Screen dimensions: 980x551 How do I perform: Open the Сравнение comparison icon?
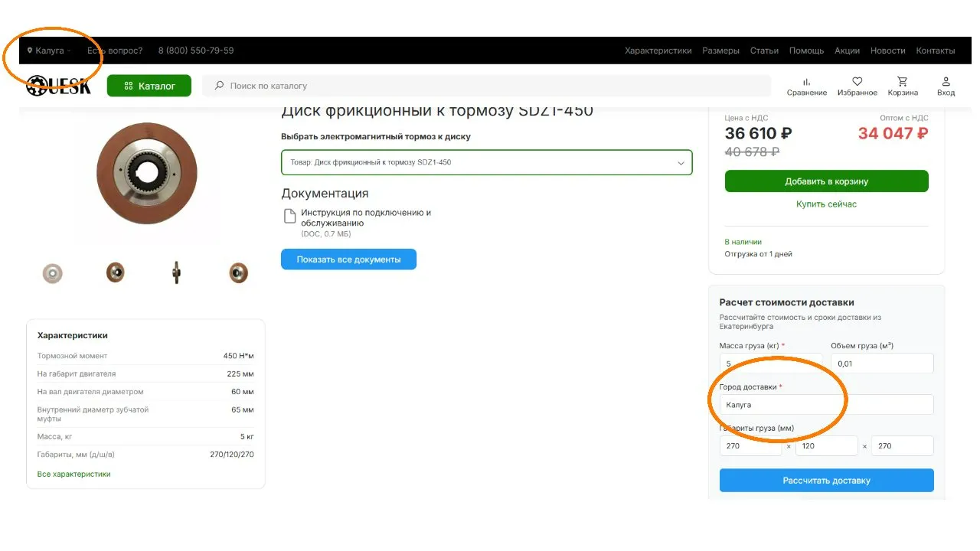806,82
